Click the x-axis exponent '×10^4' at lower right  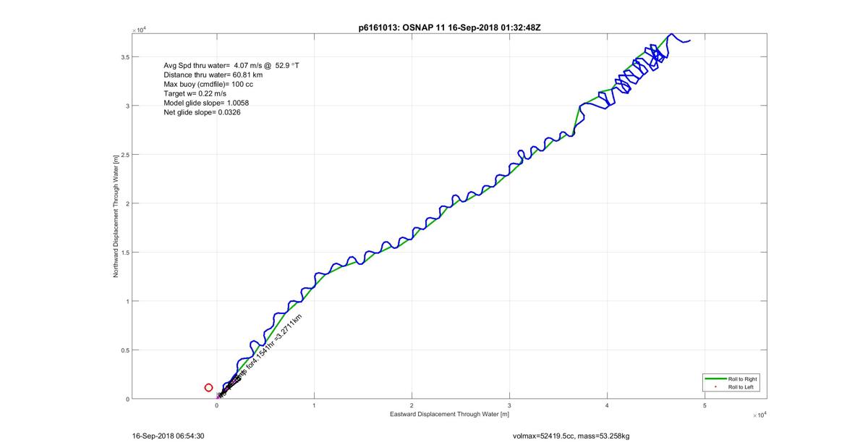coord(758,415)
